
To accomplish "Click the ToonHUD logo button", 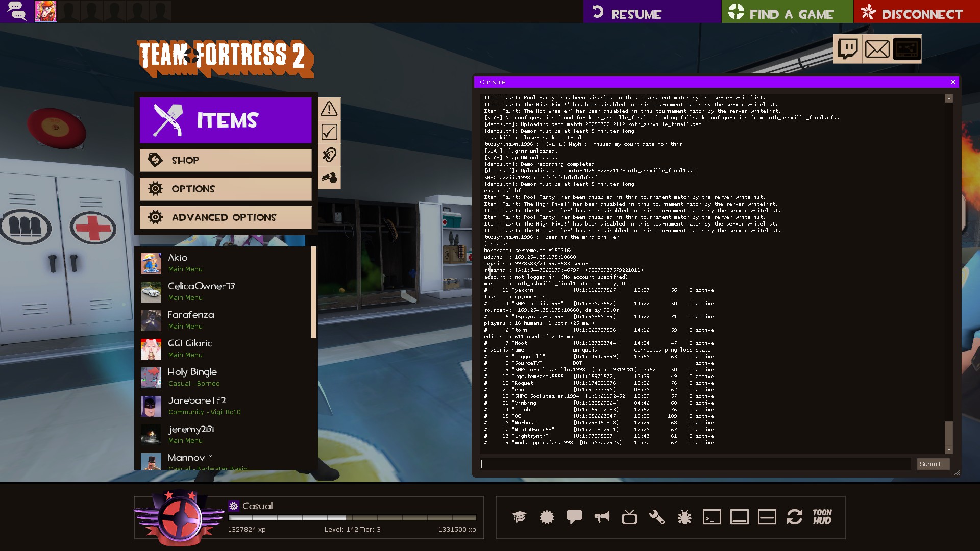I will tap(822, 517).
